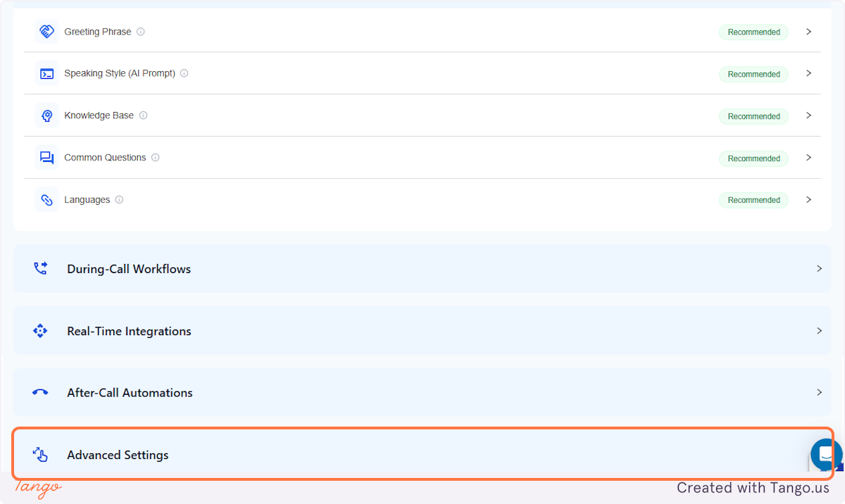The width and height of the screenshot is (845, 504).
Task: Click the Greeting Phrase handshake icon
Action: tap(46, 32)
